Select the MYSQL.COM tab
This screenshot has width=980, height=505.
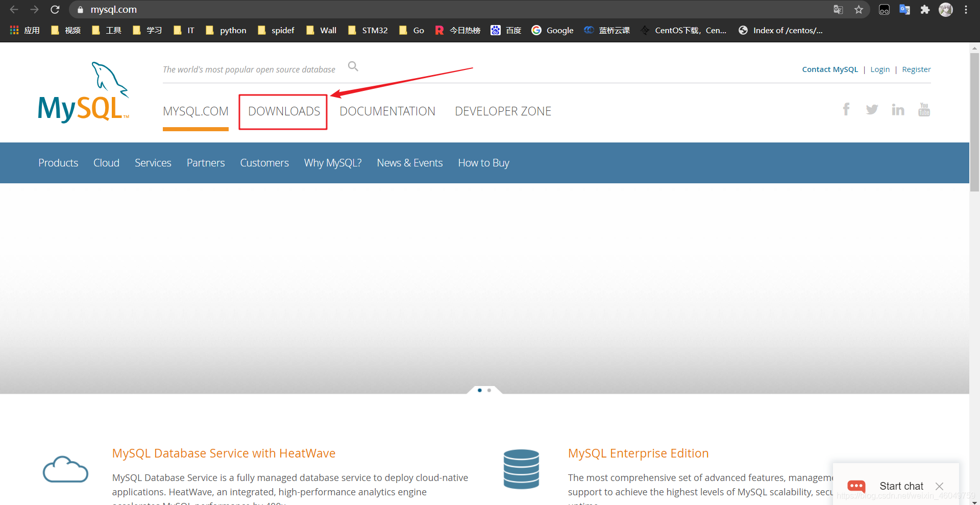coord(195,111)
